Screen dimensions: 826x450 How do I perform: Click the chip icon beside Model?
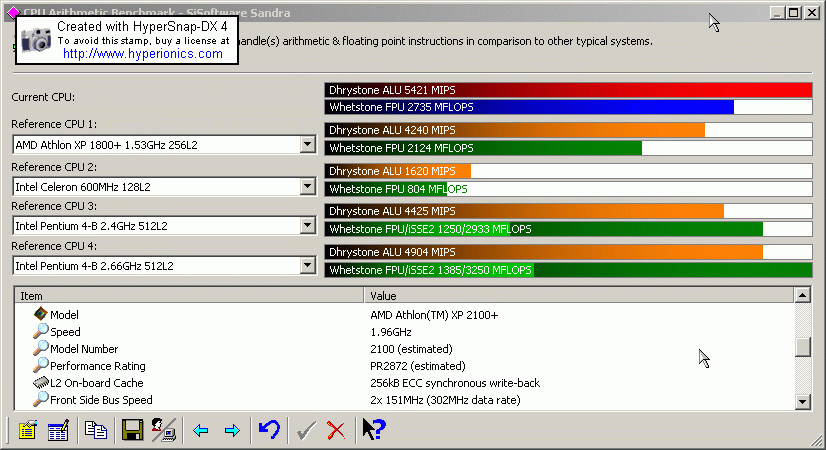(41, 314)
